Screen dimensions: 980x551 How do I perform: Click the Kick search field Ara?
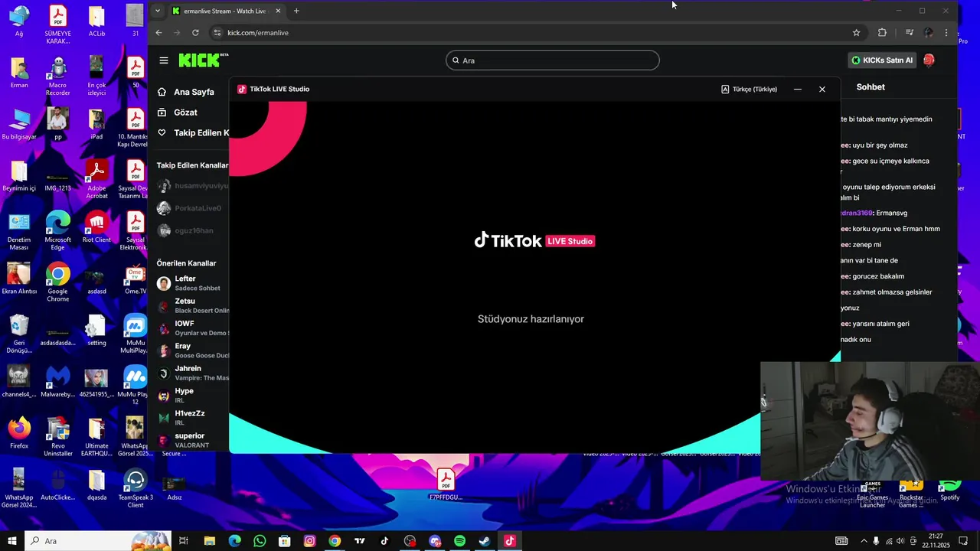tap(552, 60)
